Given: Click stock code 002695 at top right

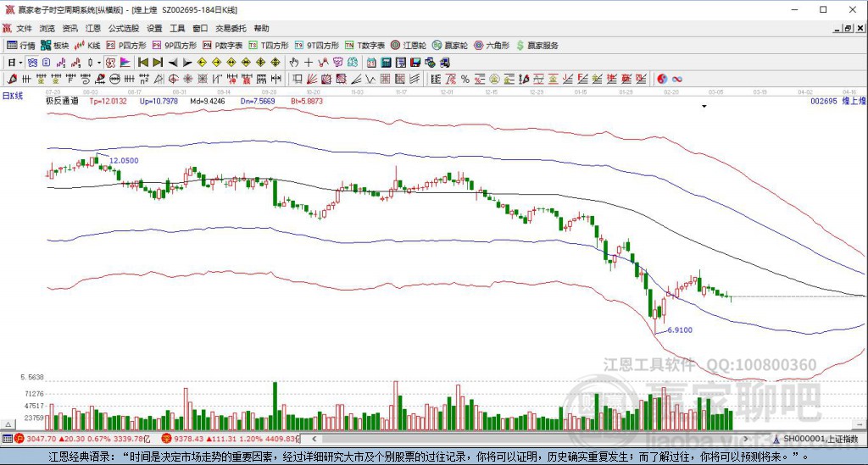Looking at the screenshot, I should (824, 101).
